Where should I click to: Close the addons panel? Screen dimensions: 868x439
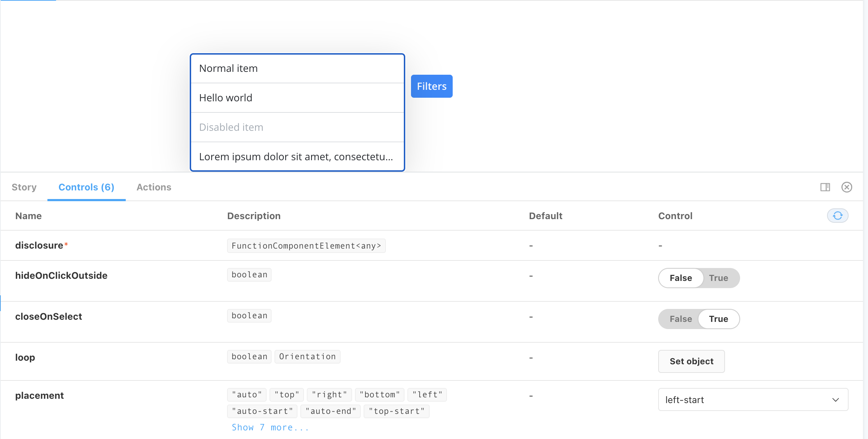tap(847, 187)
